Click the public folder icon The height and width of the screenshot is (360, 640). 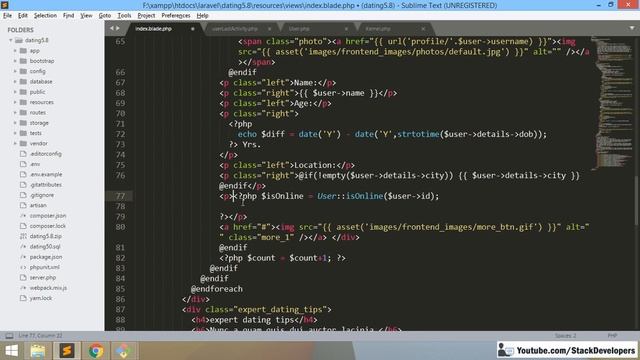[23, 92]
